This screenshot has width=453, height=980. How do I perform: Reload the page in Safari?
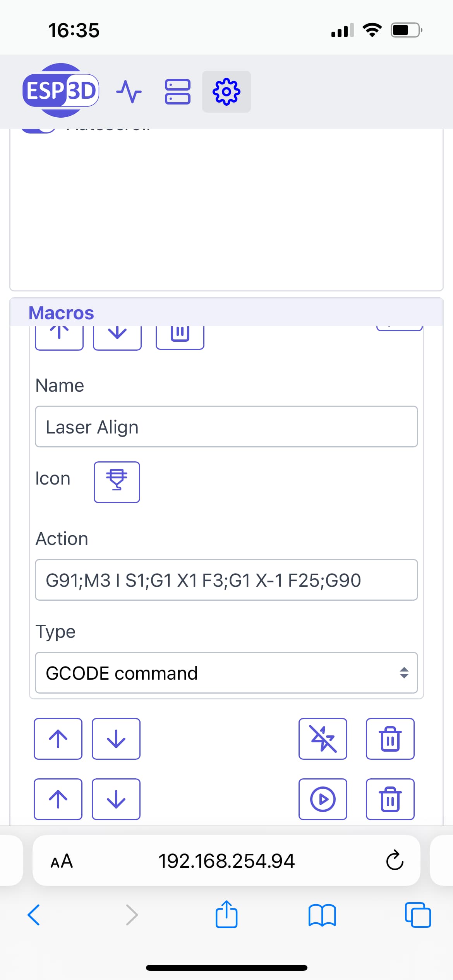coord(395,860)
